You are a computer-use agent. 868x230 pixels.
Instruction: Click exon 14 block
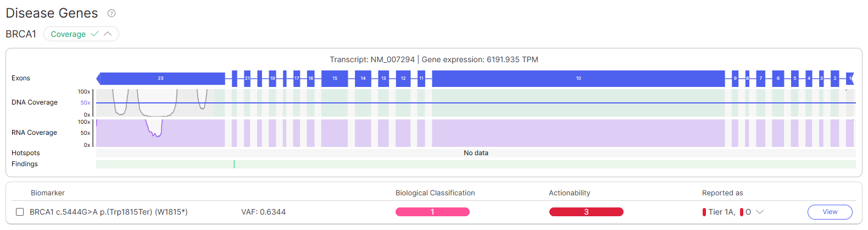(363, 79)
